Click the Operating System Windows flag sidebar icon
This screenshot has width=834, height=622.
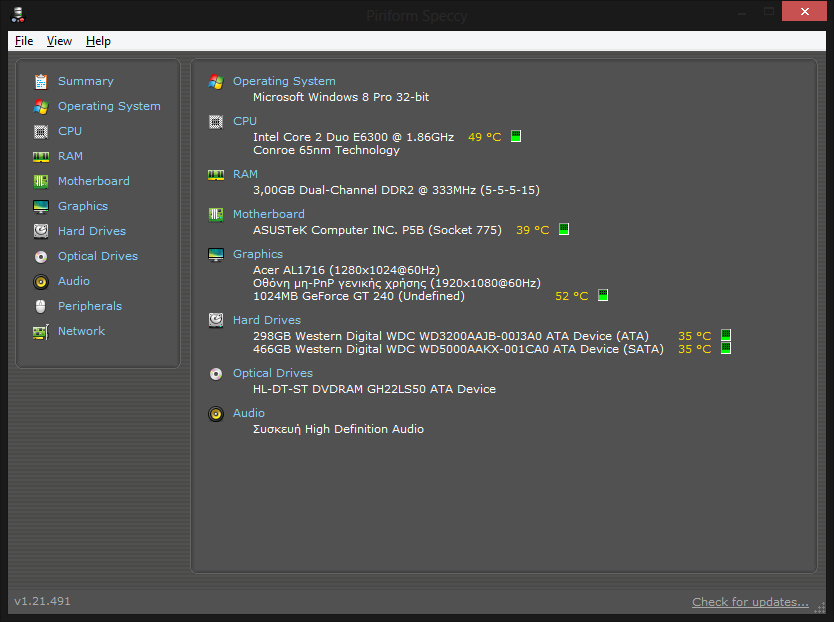[x=41, y=106]
